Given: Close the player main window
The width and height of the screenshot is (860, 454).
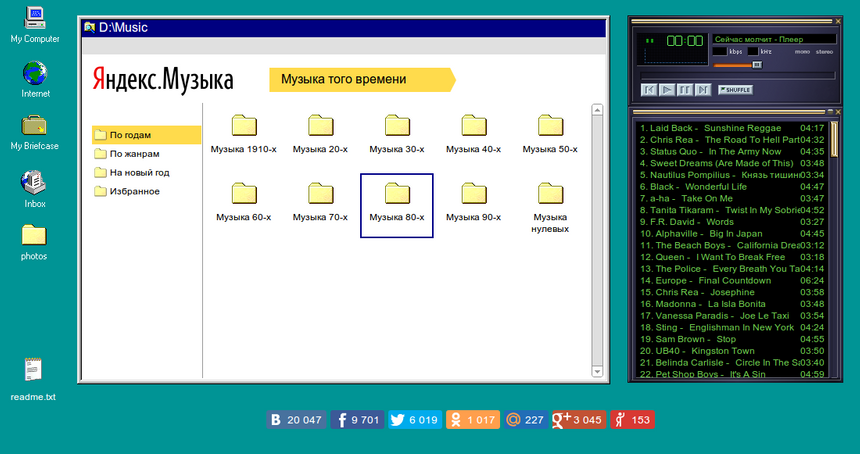Looking at the screenshot, I should click(x=838, y=21).
